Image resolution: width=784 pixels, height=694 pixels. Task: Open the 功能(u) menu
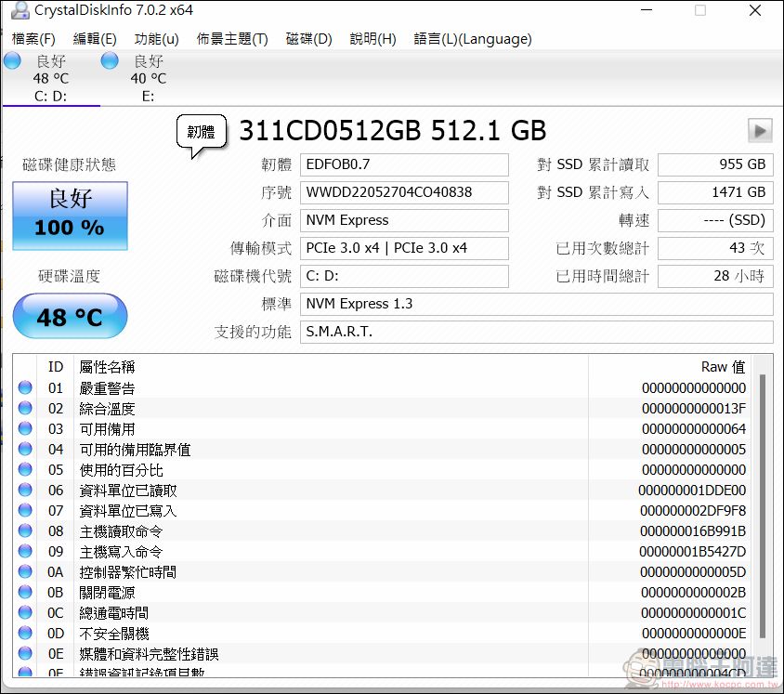point(156,39)
